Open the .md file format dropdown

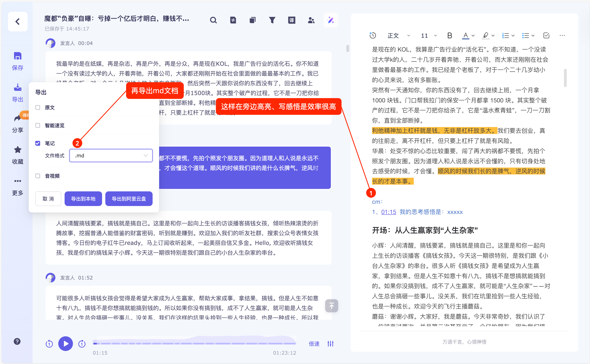tap(111, 156)
